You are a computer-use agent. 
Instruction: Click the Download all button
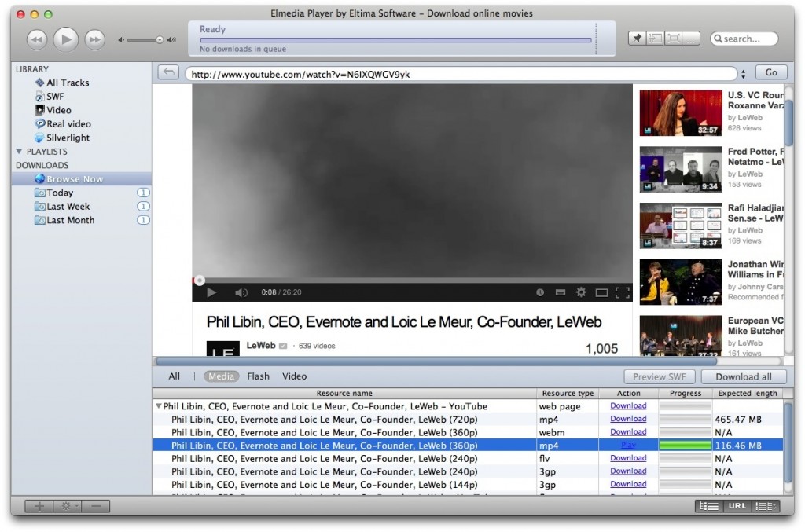[x=744, y=376]
